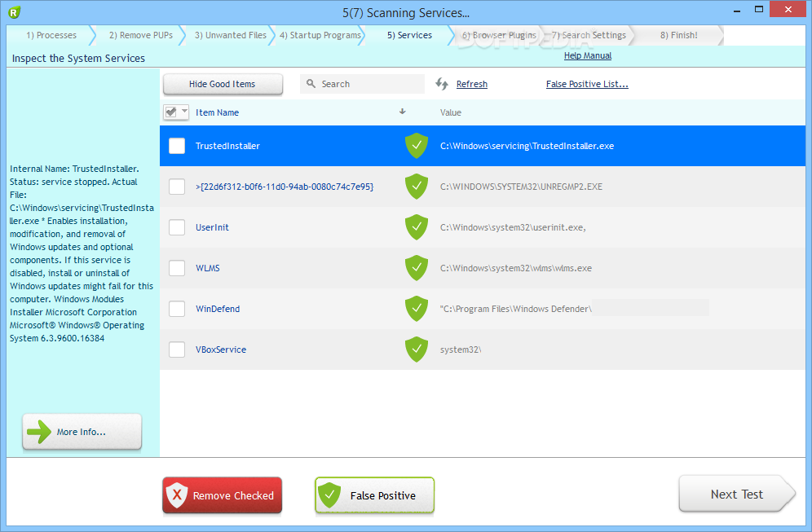
Task: Maximize the scanning window
Action: pos(759,9)
